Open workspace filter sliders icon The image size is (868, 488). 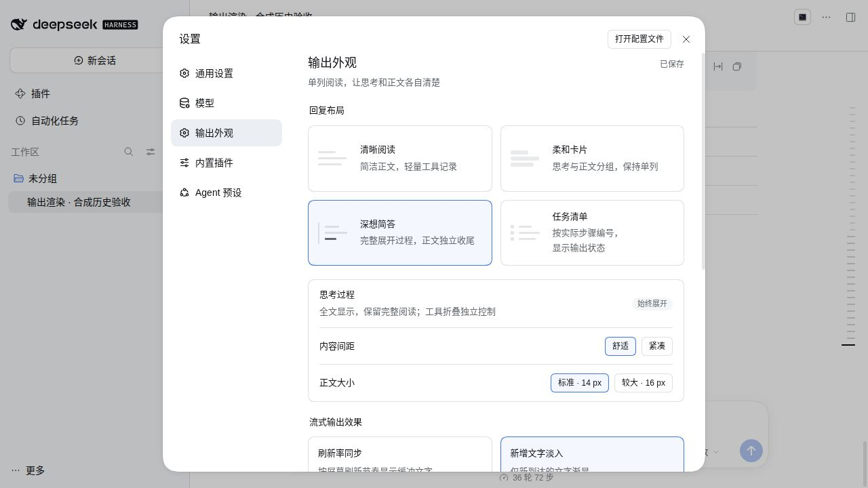click(x=151, y=152)
